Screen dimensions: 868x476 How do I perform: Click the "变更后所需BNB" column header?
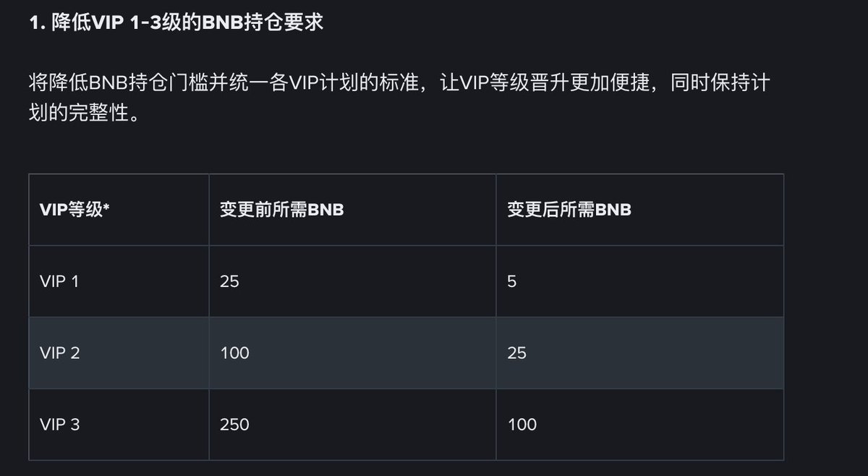(x=569, y=210)
